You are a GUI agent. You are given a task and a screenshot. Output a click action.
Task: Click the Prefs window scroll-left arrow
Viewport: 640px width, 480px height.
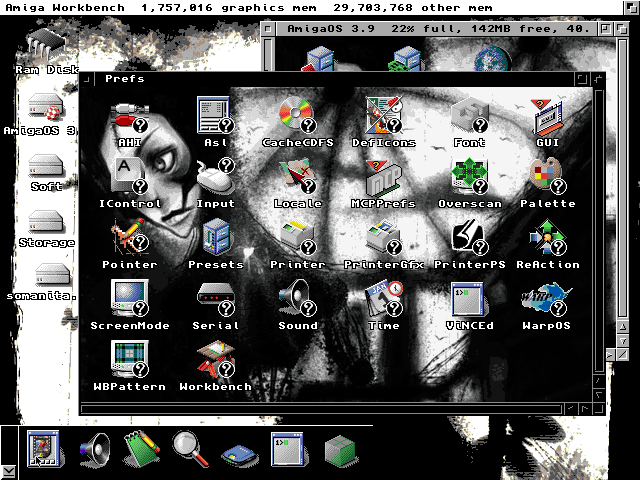(x=571, y=409)
